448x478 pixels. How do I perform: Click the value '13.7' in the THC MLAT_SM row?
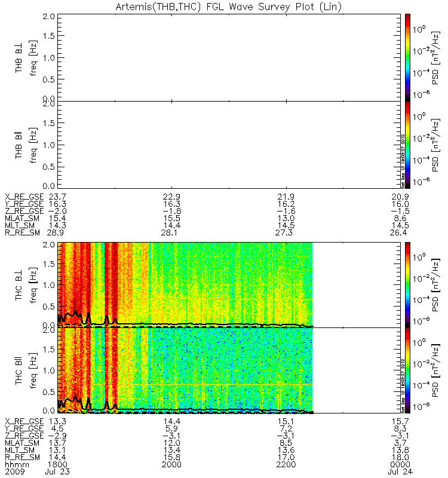coord(57,443)
